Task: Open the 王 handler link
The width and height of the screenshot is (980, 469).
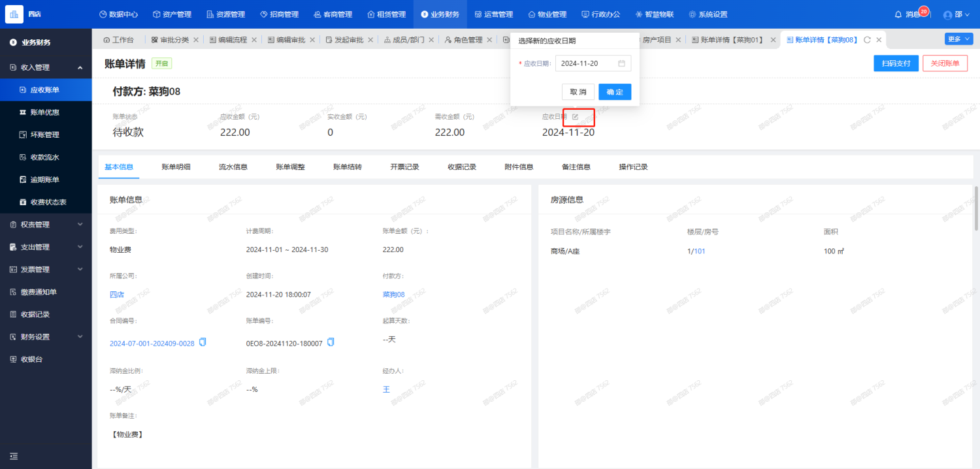Action: click(x=386, y=389)
